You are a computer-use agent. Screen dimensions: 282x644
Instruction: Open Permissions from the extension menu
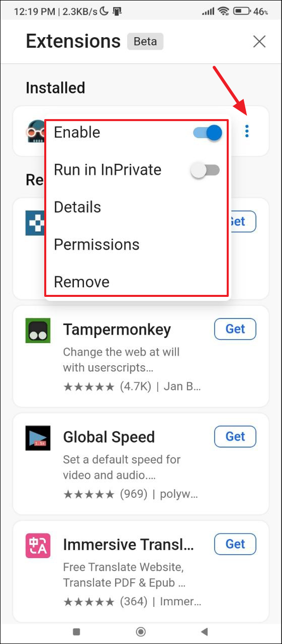(x=97, y=245)
